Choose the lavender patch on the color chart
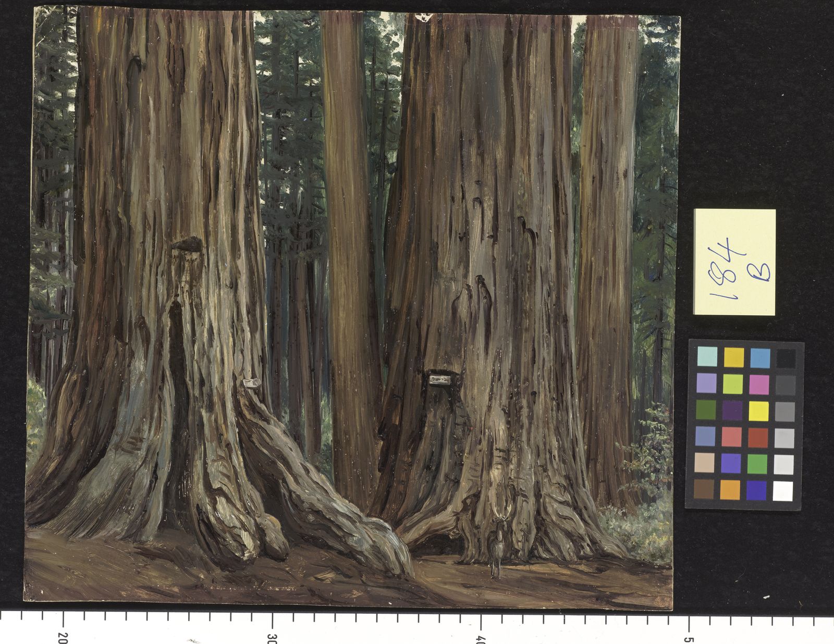 (706, 383)
